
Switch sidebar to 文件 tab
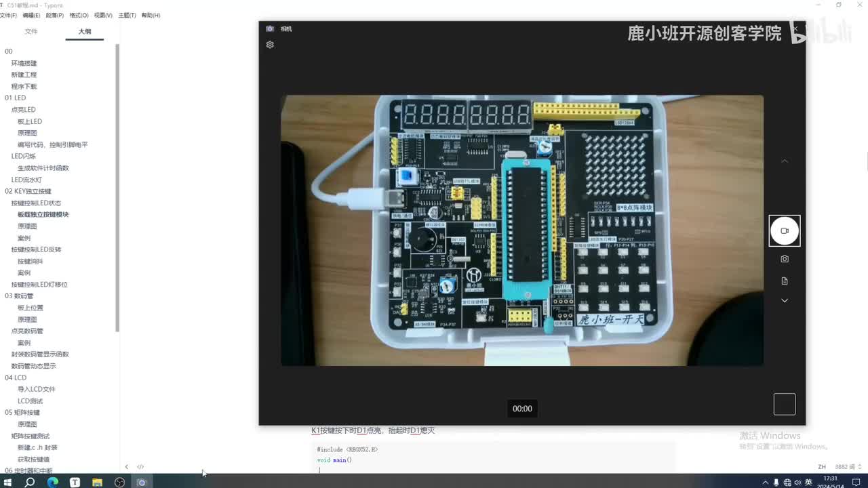tap(31, 31)
